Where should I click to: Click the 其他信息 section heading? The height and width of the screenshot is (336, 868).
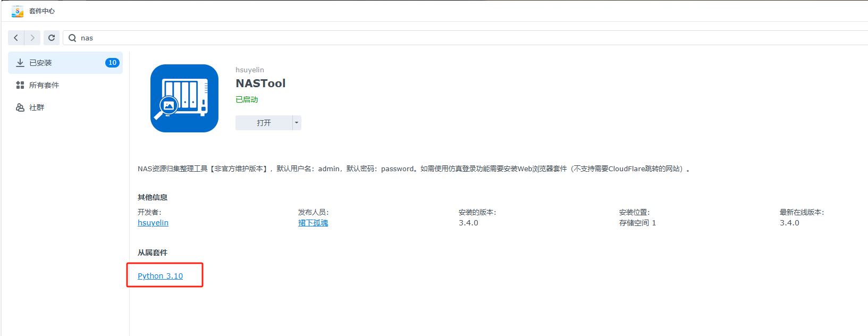(153, 197)
